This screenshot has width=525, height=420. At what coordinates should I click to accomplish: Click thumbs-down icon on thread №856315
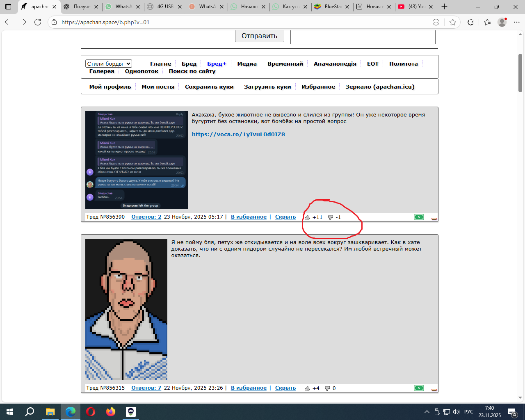[327, 388]
